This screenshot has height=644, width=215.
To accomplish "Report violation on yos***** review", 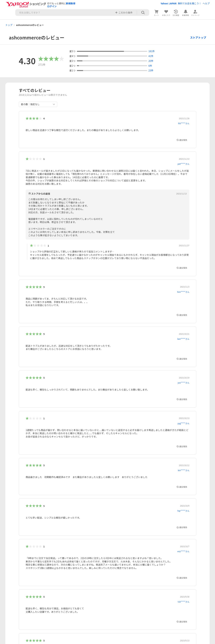I will click(x=182, y=399).
